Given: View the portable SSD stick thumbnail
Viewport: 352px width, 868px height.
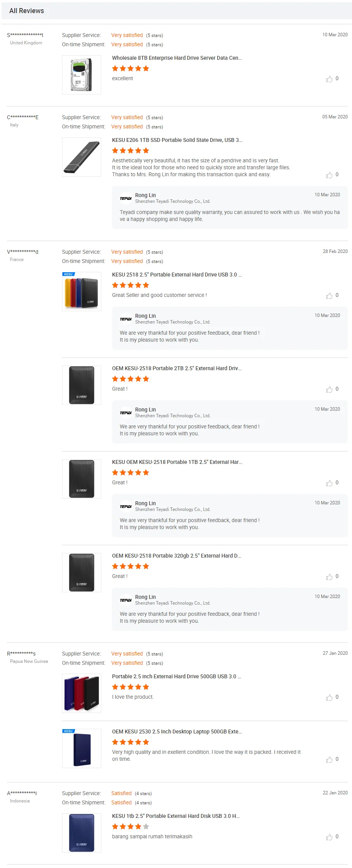Looking at the screenshot, I should 82,157.
